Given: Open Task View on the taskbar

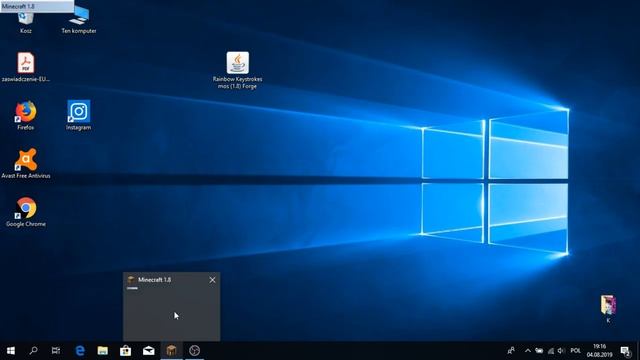Looking at the screenshot, I should [x=56, y=351].
